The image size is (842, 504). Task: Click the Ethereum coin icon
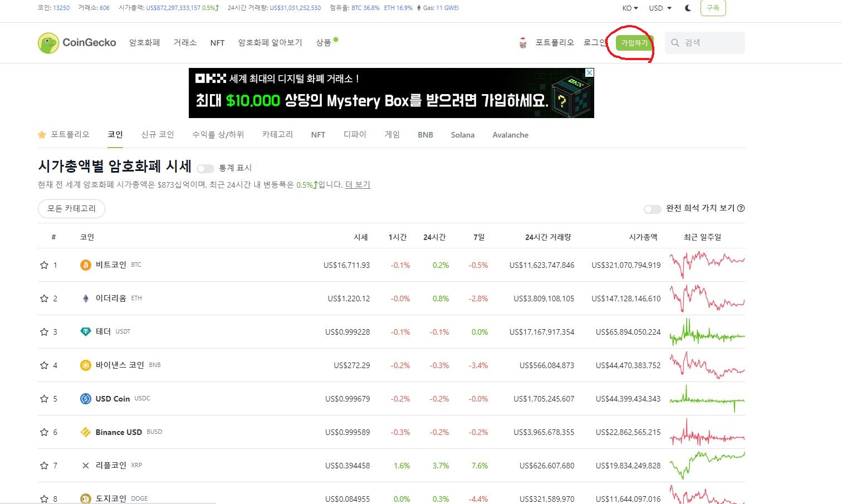point(85,299)
